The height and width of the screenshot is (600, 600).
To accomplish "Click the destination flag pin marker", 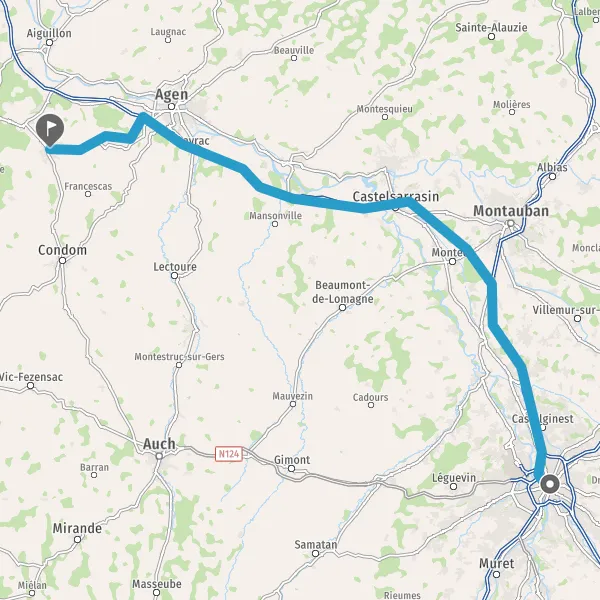I will 50,130.
